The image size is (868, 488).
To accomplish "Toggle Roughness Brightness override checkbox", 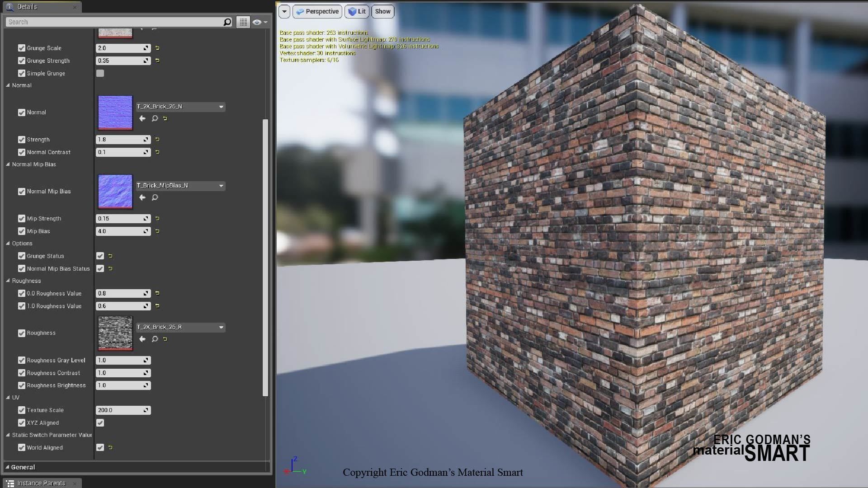I will pos(21,385).
